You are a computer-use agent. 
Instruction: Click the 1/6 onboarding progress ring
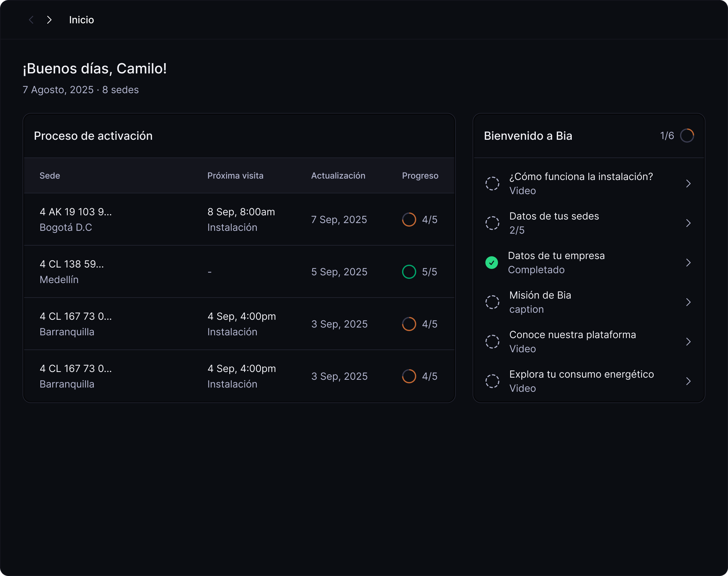[x=687, y=136]
